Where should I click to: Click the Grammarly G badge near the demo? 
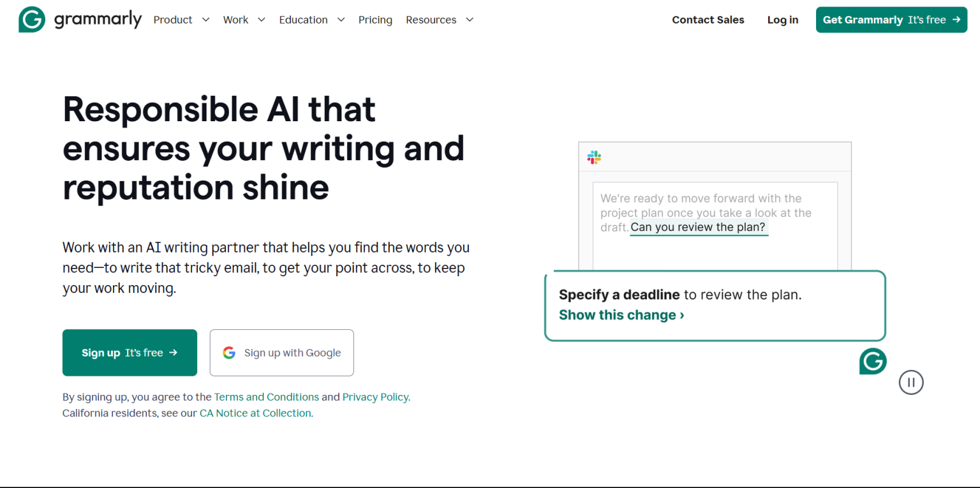coord(872,361)
